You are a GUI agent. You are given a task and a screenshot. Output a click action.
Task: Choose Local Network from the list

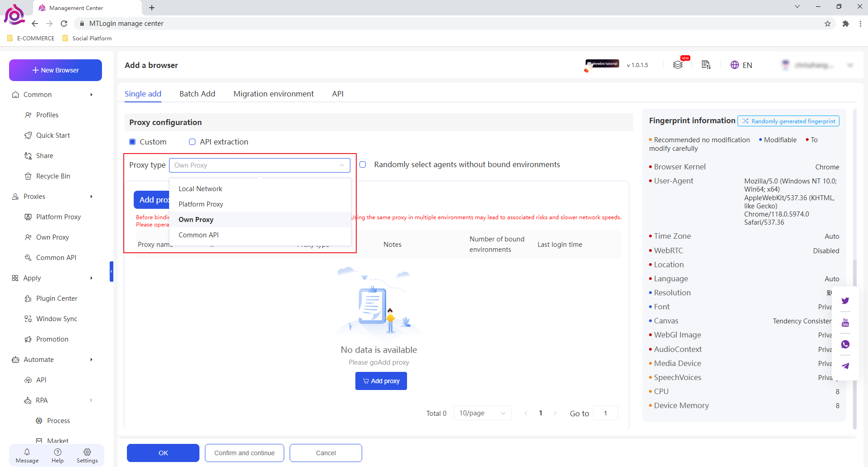tap(260, 189)
